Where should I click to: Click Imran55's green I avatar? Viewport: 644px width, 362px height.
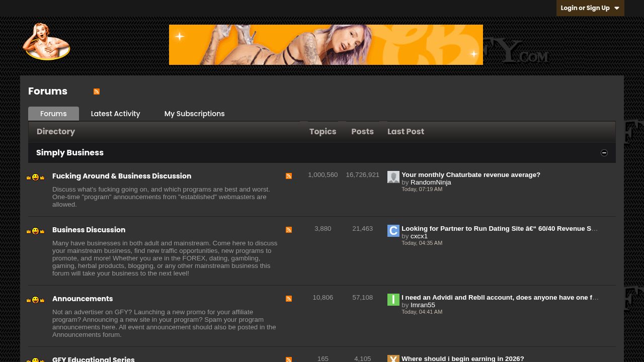[393, 300]
